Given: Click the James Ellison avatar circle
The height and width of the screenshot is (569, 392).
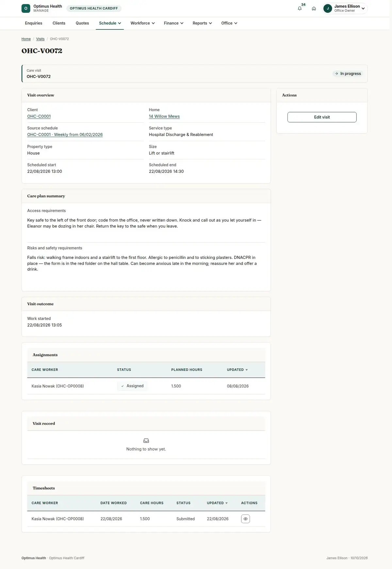Looking at the screenshot, I should [328, 9].
